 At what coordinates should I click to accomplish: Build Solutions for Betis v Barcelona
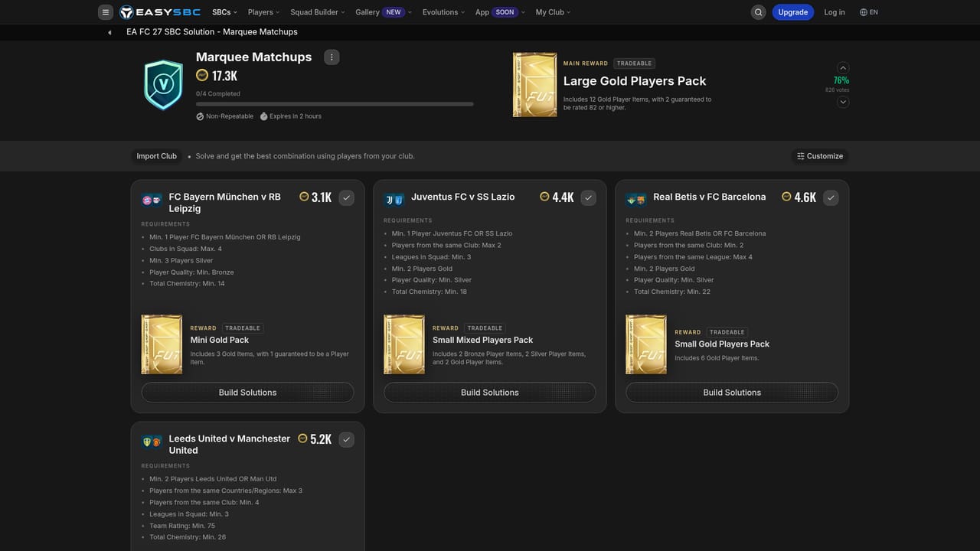tap(732, 393)
